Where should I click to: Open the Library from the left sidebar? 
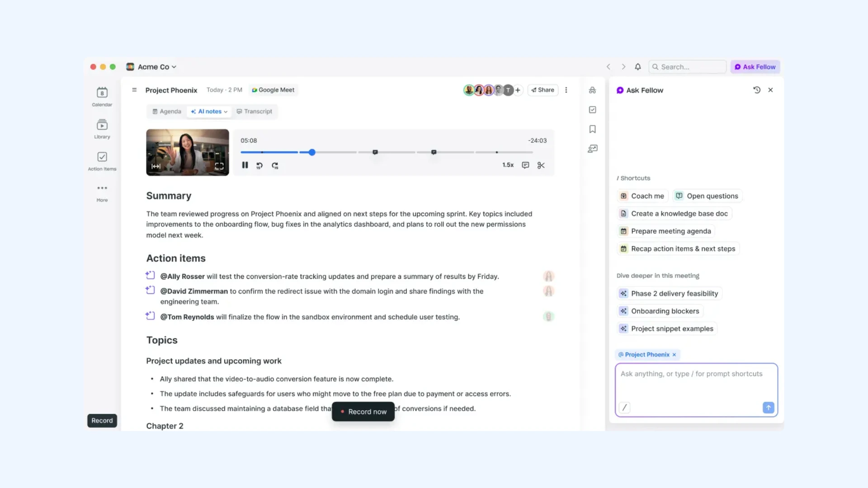(x=101, y=129)
